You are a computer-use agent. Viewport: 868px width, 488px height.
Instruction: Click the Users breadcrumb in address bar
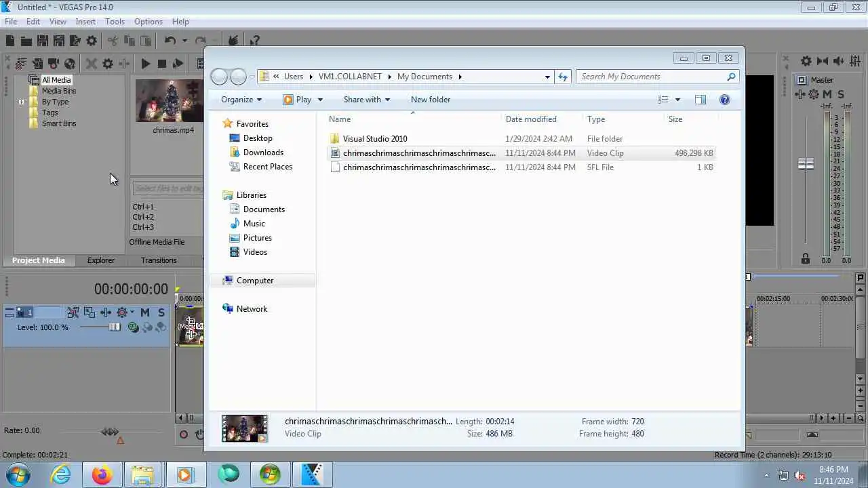pos(294,77)
